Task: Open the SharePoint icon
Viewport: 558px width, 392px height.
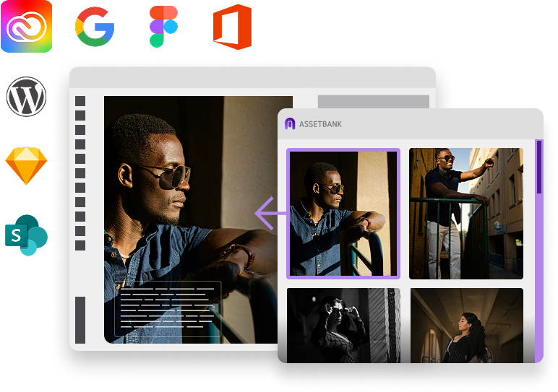Action: coord(26,235)
